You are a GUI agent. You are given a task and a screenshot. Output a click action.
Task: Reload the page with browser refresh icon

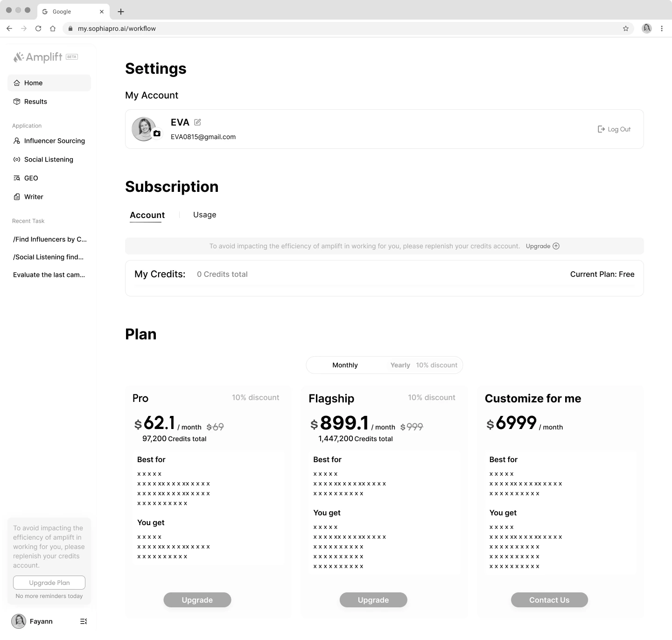(38, 28)
